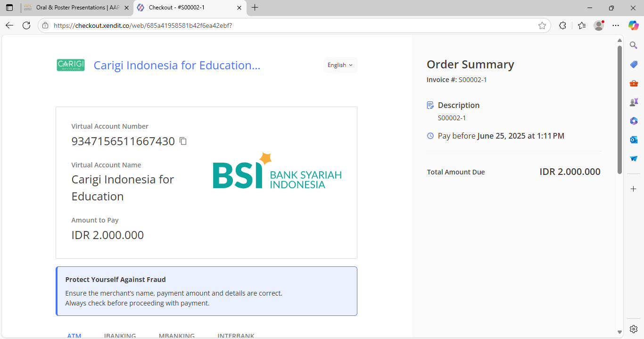Click Pay before June 25, 2025 deadline
644x339 pixels.
pyautogui.click(x=501, y=136)
